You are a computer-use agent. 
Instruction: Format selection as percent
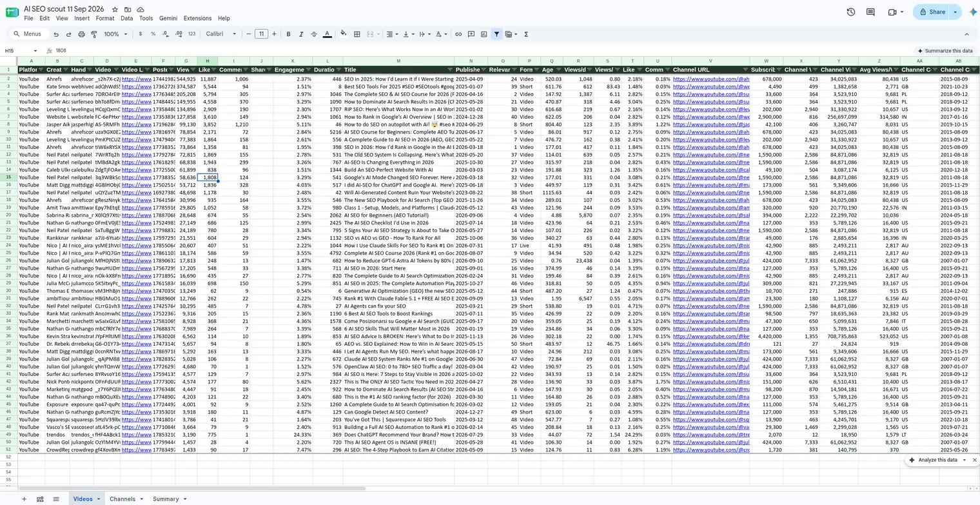(x=153, y=34)
